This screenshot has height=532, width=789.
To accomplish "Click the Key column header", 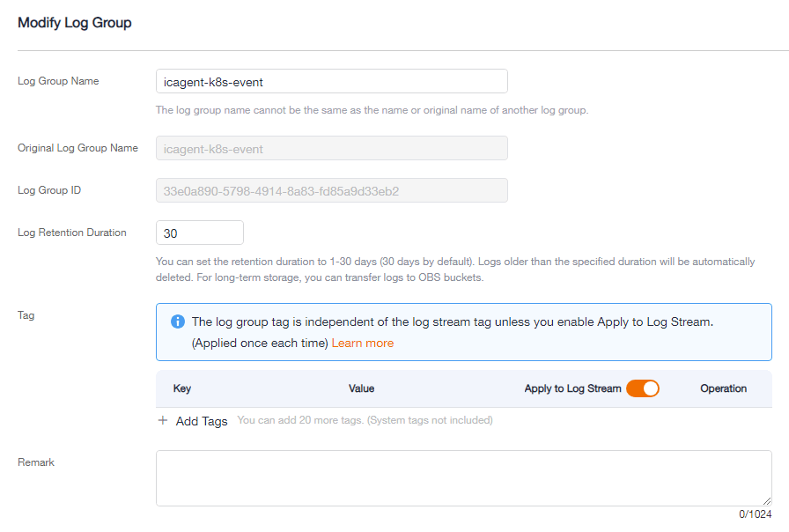I will pyautogui.click(x=182, y=388).
